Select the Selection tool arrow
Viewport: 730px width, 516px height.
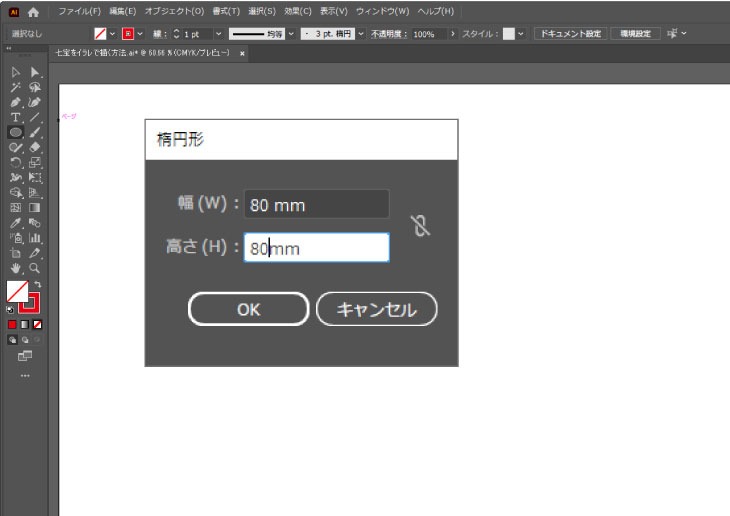point(15,72)
